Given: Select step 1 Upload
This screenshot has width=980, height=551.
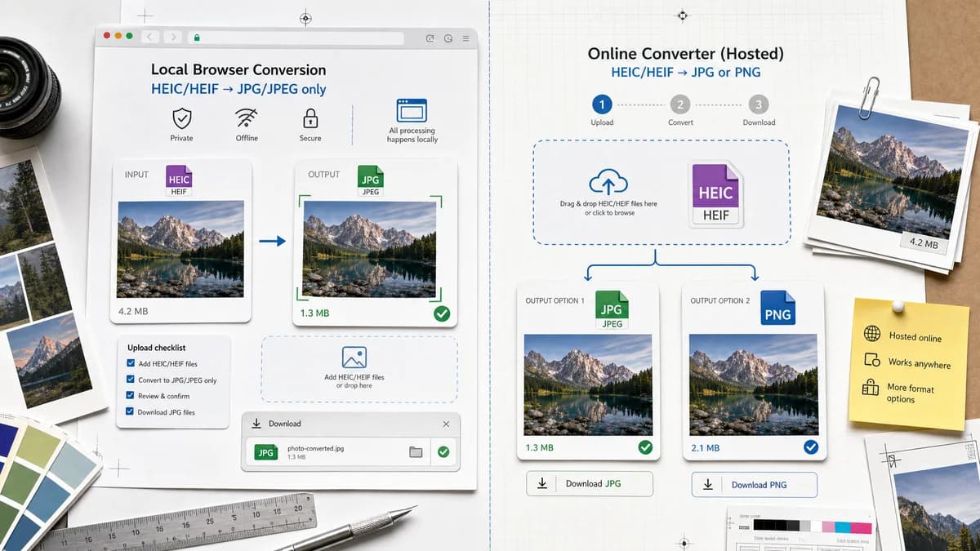Looking at the screenshot, I should click(602, 104).
